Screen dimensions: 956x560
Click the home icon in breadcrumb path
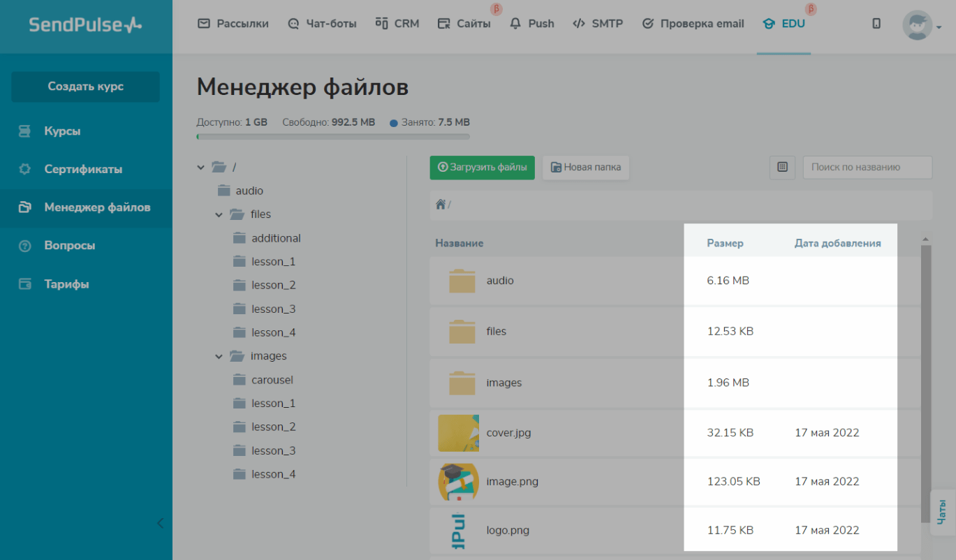click(x=441, y=205)
